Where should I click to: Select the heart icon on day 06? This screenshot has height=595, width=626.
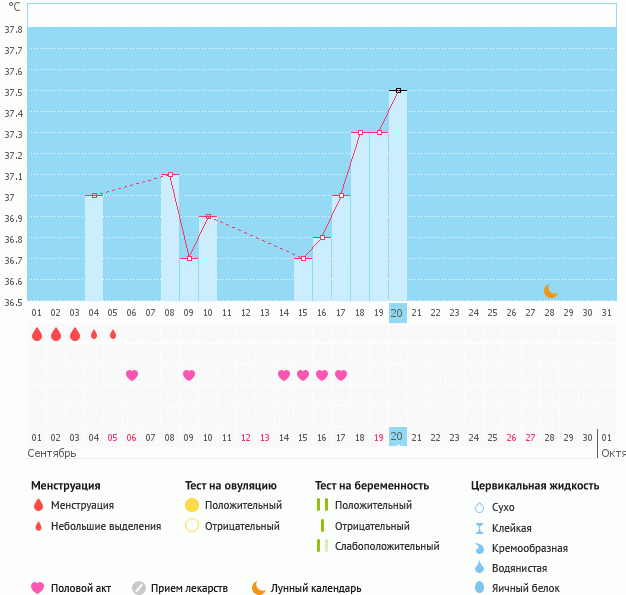tap(132, 375)
